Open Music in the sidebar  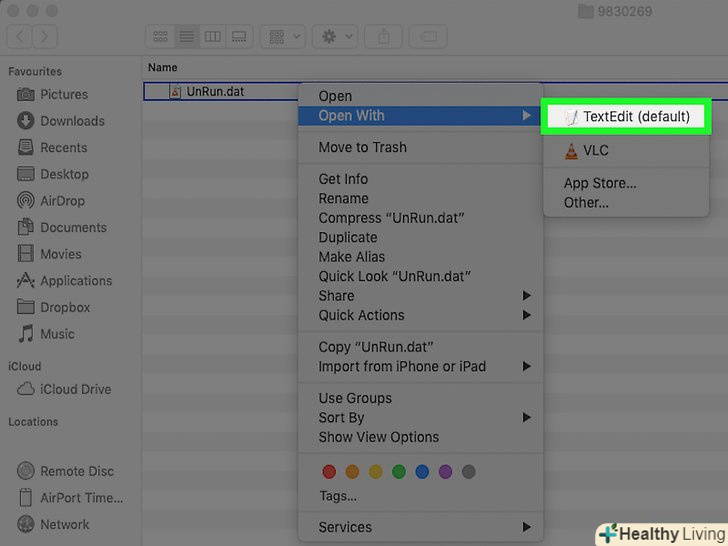pyautogui.click(x=46, y=334)
